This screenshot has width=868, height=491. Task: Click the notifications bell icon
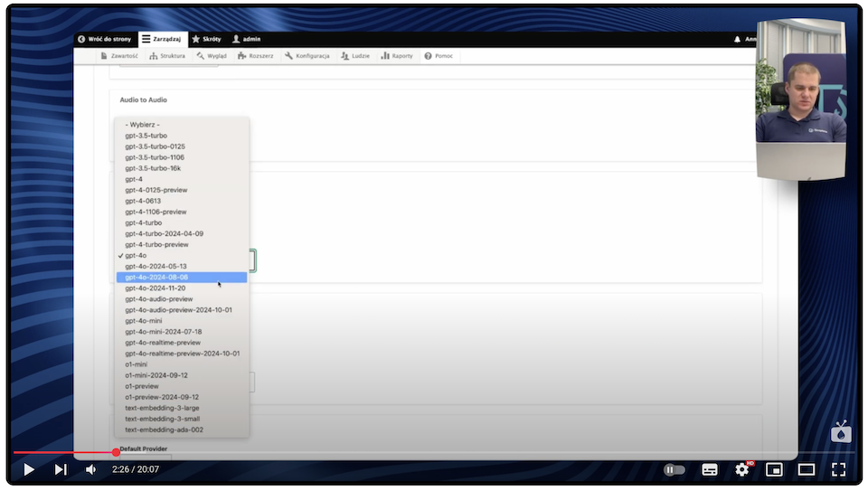[x=737, y=39]
